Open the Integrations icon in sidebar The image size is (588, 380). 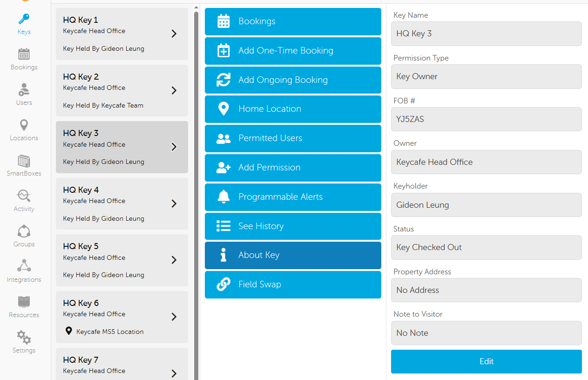24,266
